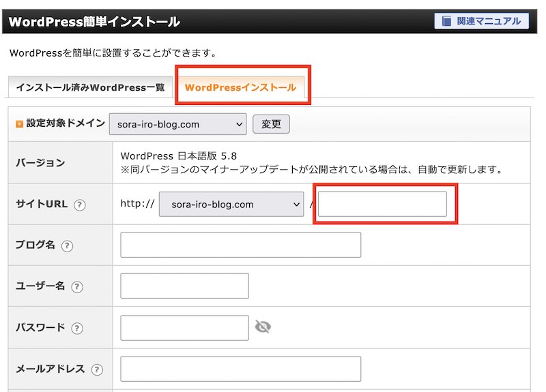
Task: Click the orange arrow icon beside 設定対象ドメイン
Action: point(20,124)
